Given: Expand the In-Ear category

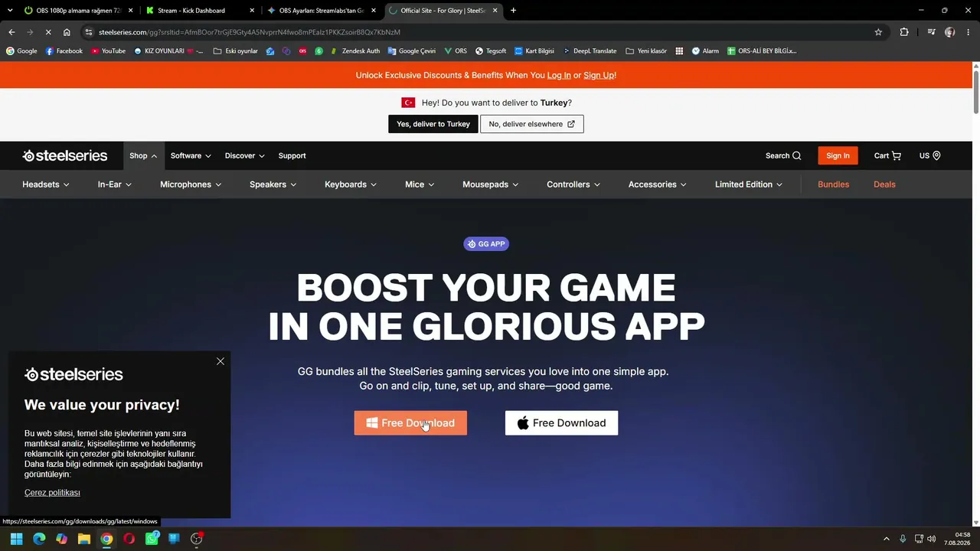Looking at the screenshot, I should pyautogui.click(x=115, y=184).
